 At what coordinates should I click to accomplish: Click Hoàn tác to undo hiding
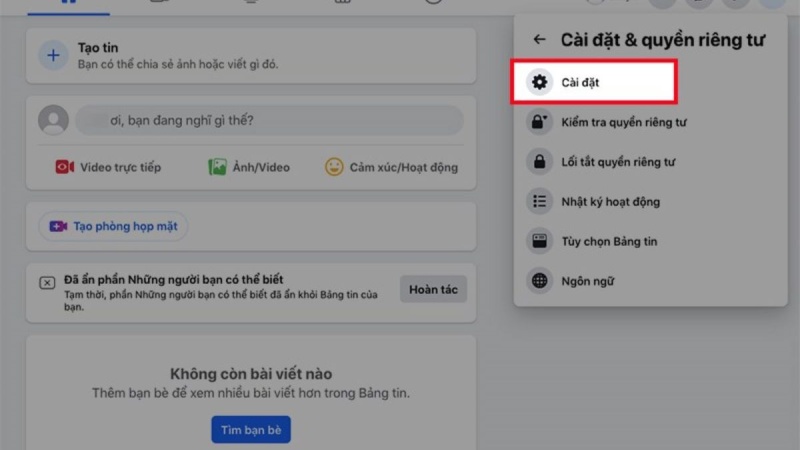[433, 289]
